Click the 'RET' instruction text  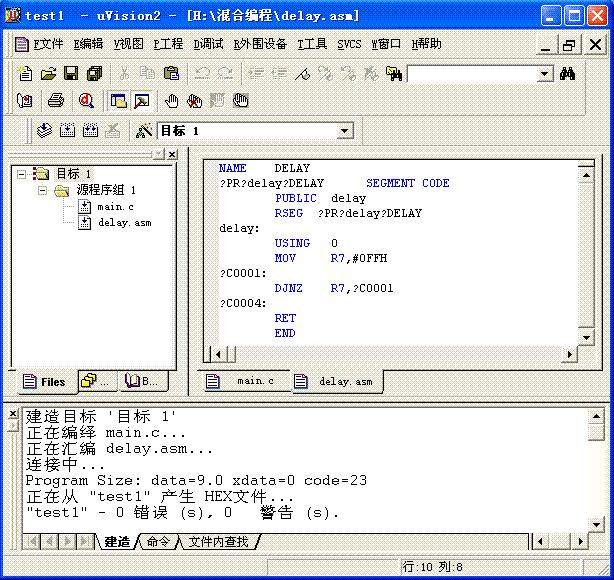coord(285,318)
